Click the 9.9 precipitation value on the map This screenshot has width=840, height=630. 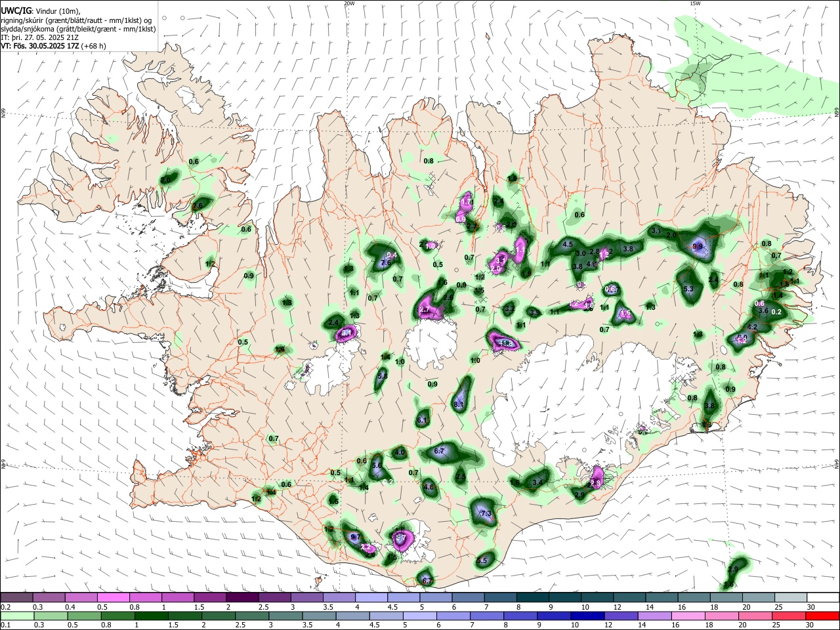click(x=698, y=247)
